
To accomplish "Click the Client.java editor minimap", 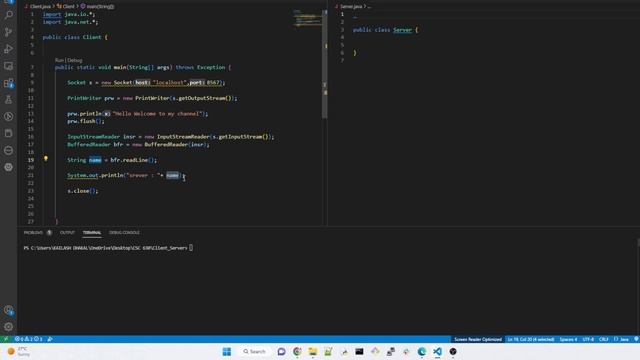I will coord(307,18).
